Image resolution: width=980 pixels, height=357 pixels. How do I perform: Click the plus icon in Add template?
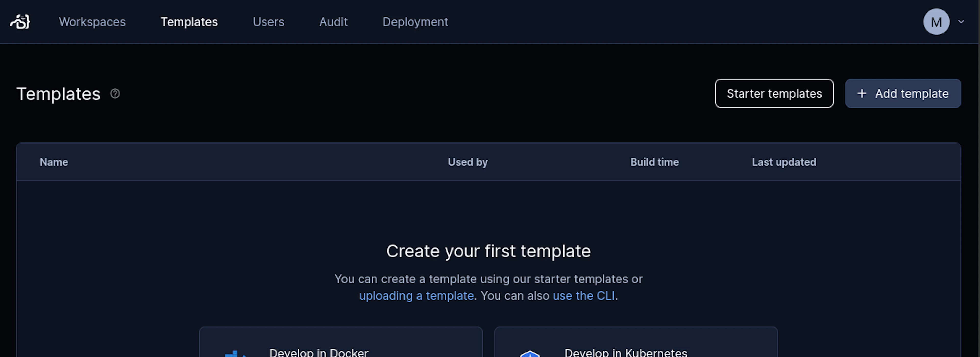[x=862, y=94]
